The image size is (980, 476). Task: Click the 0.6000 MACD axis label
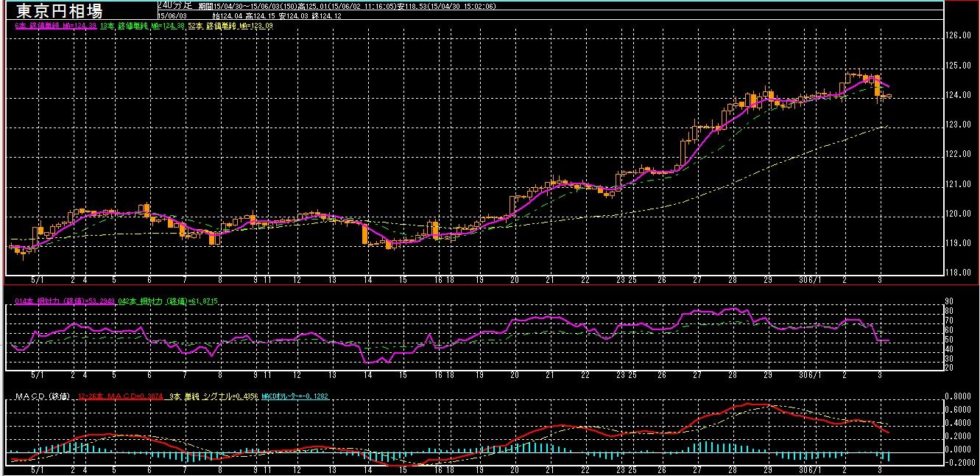coord(959,410)
